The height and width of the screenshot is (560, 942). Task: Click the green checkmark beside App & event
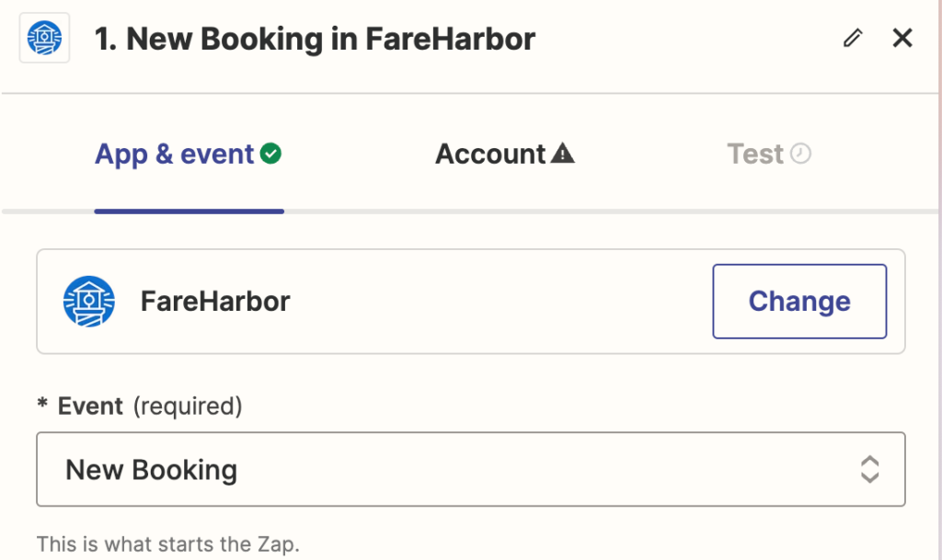271,154
